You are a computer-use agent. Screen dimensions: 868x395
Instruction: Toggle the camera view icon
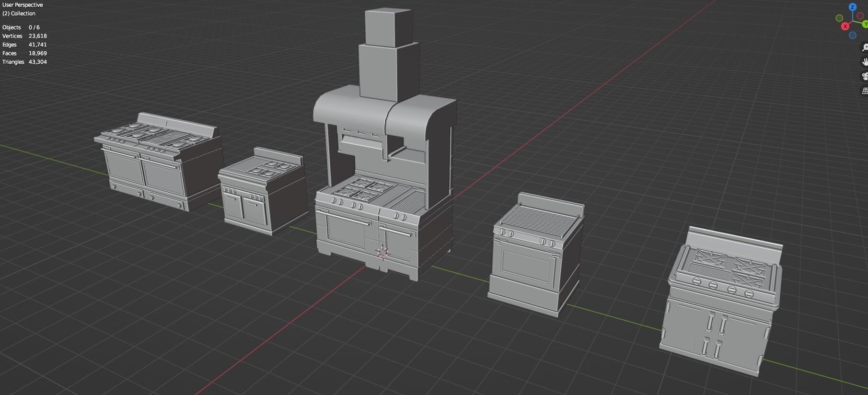click(x=865, y=76)
